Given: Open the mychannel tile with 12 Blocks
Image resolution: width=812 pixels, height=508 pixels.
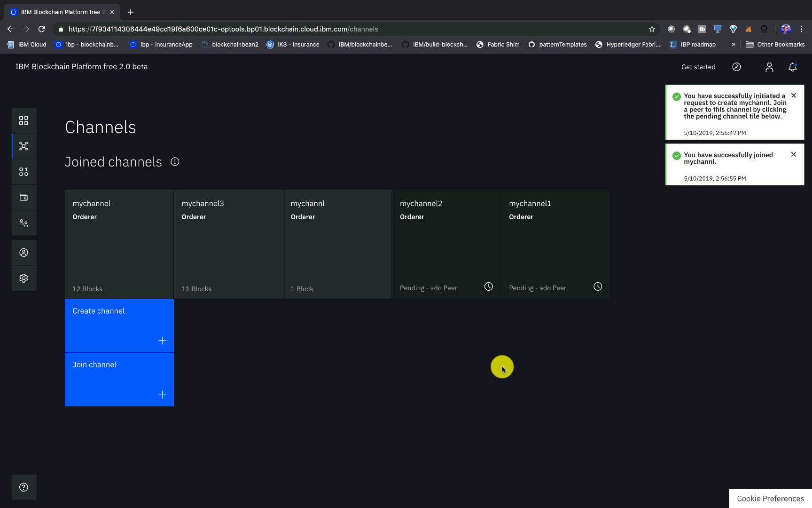Looking at the screenshot, I should click(119, 244).
